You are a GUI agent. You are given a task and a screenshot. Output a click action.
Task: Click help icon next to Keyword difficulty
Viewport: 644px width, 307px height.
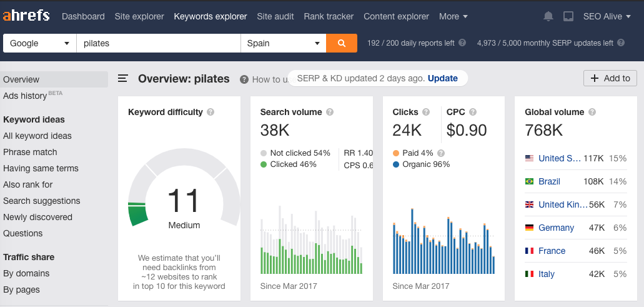pyautogui.click(x=211, y=113)
